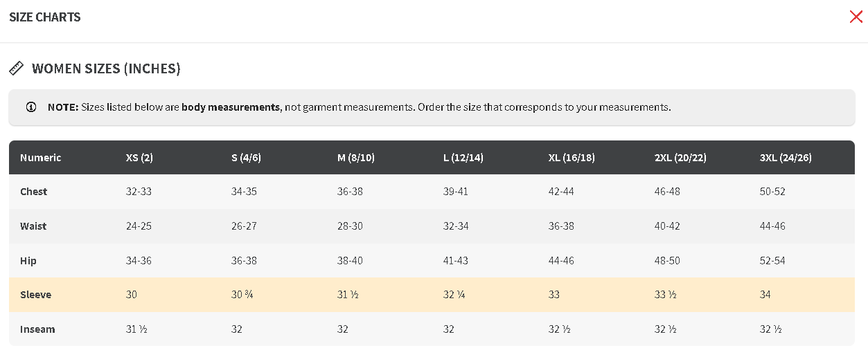Select the S (4/6) column header
Image resolution: width=868 pixels, height=357 pixels.
246,158
